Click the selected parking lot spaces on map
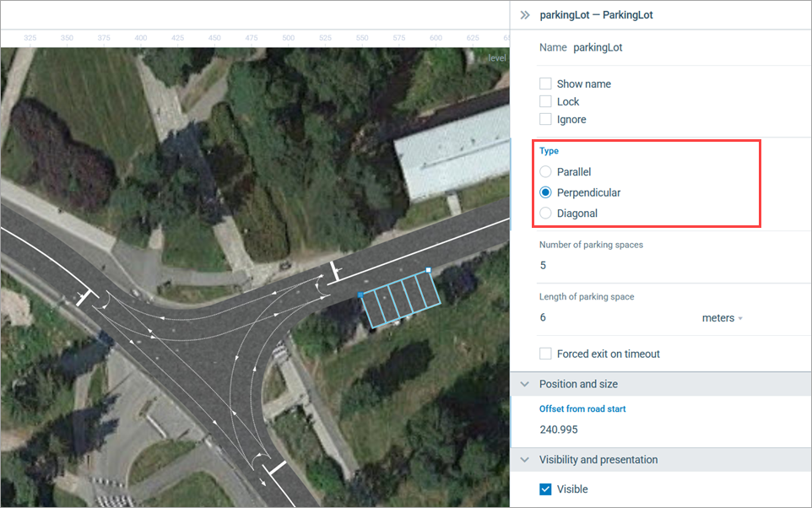 401,300
